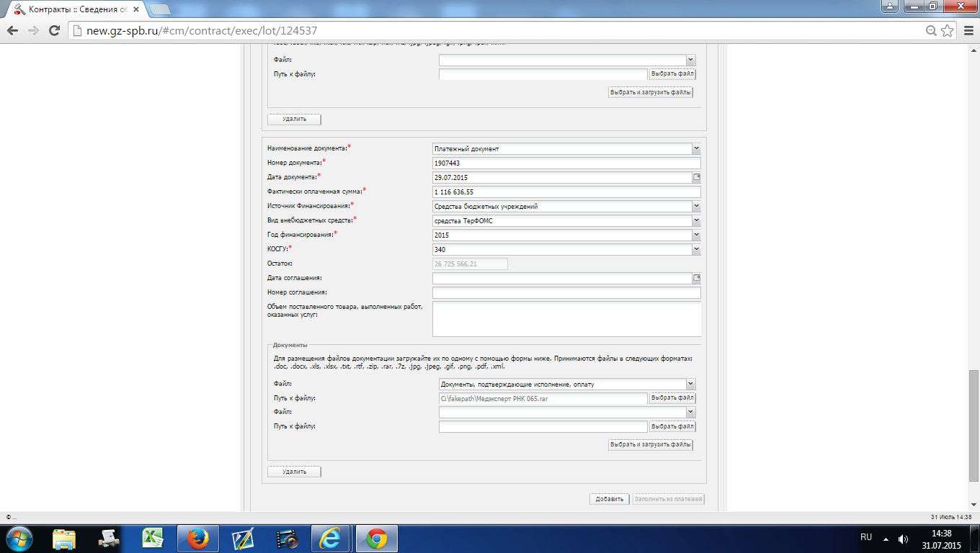Focus the Дата документа field with 29.07.2015
This screenshot has height=553, width=980.
click(x=562, y=177)
